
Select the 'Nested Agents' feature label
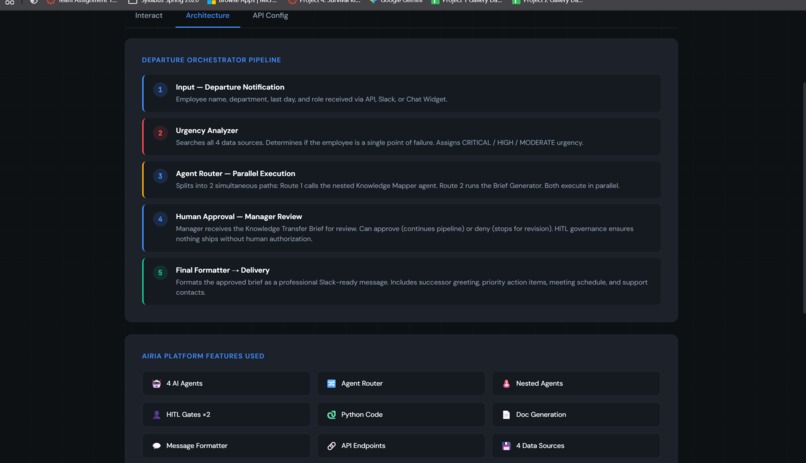(x=539, y=384)
